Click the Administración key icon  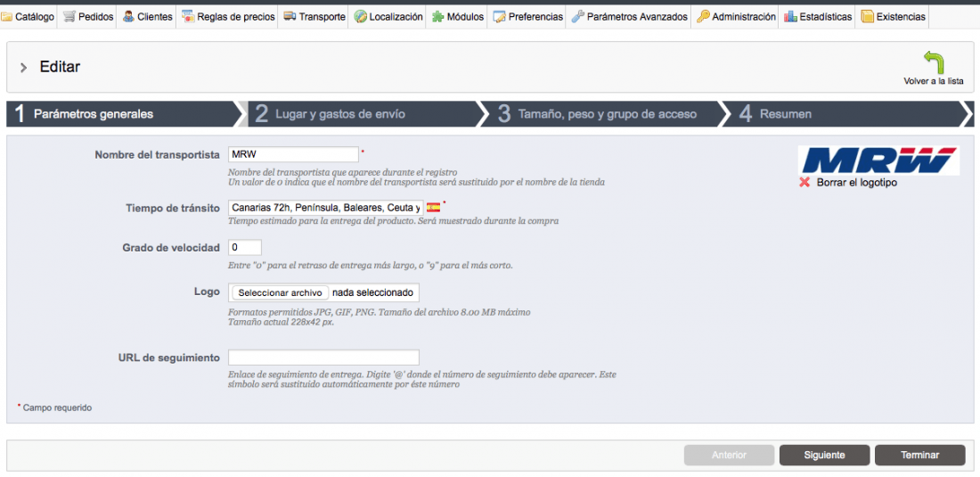coord(703,17)
